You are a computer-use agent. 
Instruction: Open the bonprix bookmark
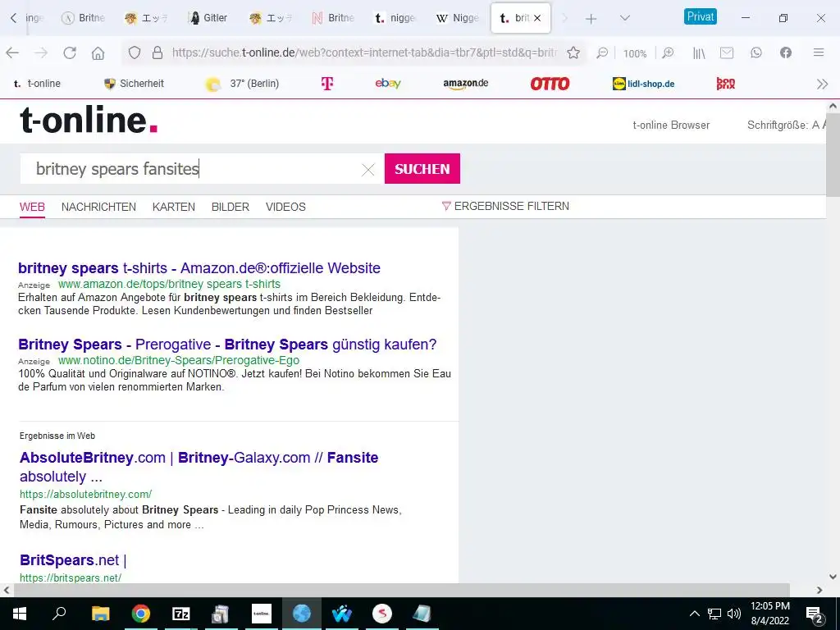pyautogui.click(x=725, y=84)
